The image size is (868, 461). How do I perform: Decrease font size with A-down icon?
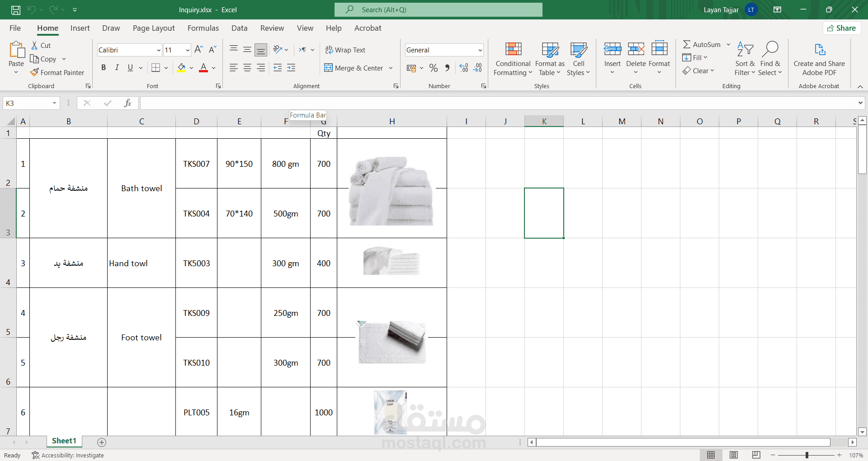click(x=212, y=50)
